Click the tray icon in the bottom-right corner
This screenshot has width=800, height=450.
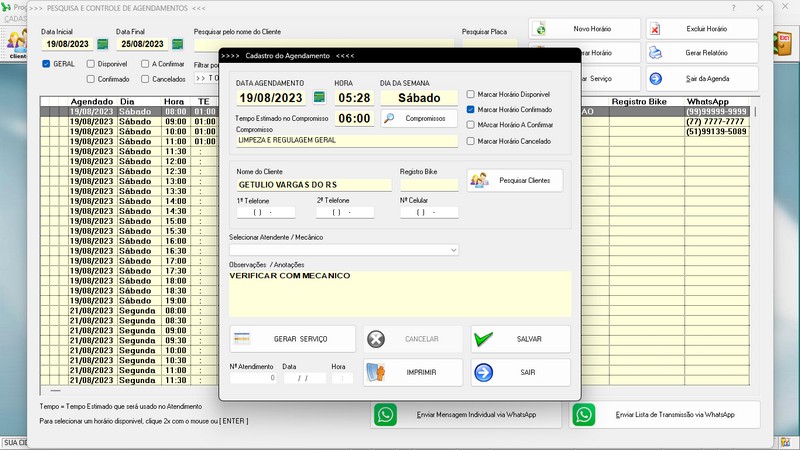click(786, 442)
